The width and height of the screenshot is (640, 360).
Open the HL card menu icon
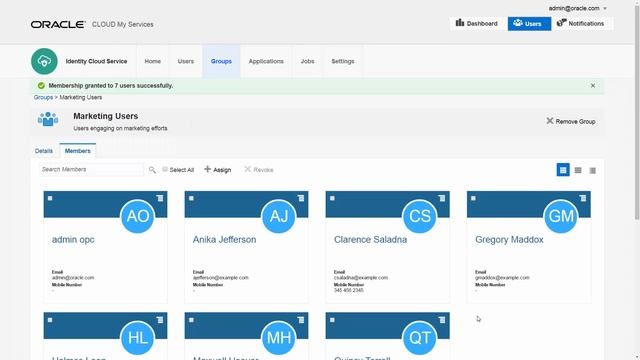(x=160, y=320)
